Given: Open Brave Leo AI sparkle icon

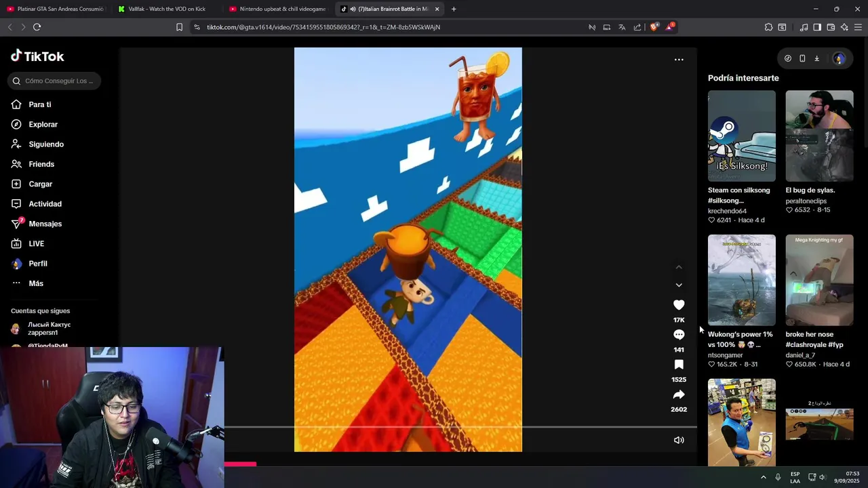Looking at the screenshot, I should (844, 27).
